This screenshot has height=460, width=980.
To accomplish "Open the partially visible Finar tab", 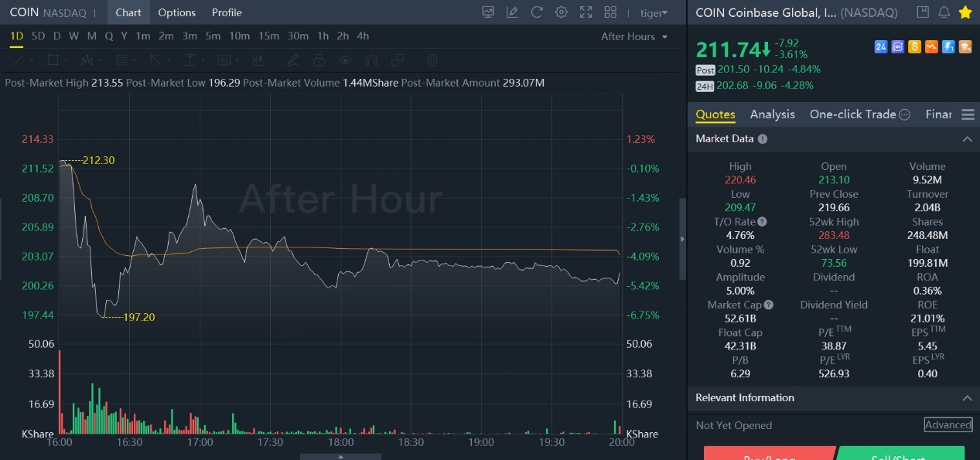I will pos(938,114).
